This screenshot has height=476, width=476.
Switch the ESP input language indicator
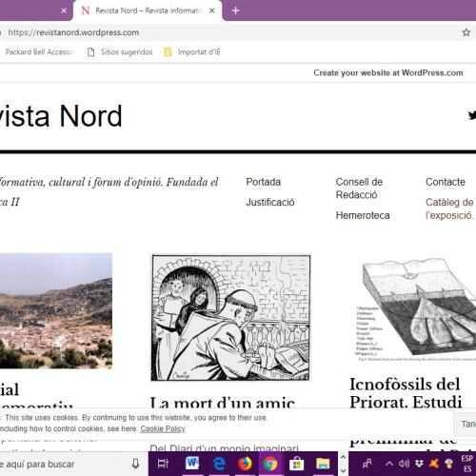pyautogui.click(x=467, y=464)
